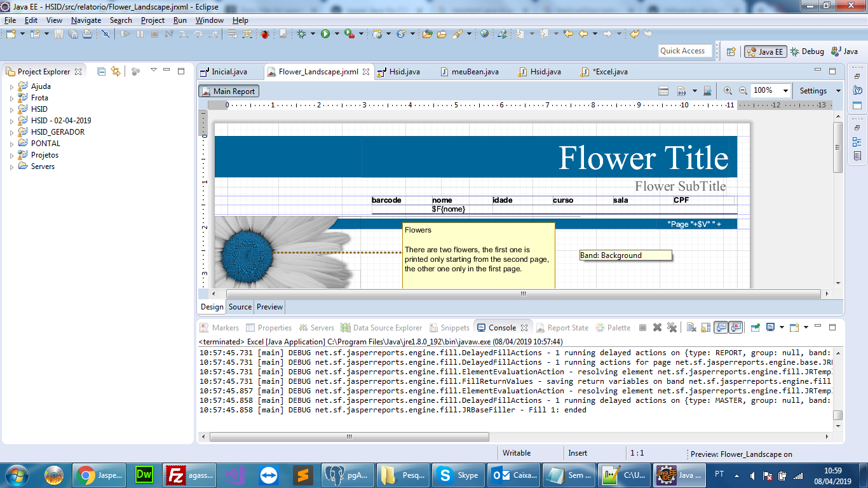
Task: Click the Debug bug icon in toolbar
Action: tap(302, 34)
